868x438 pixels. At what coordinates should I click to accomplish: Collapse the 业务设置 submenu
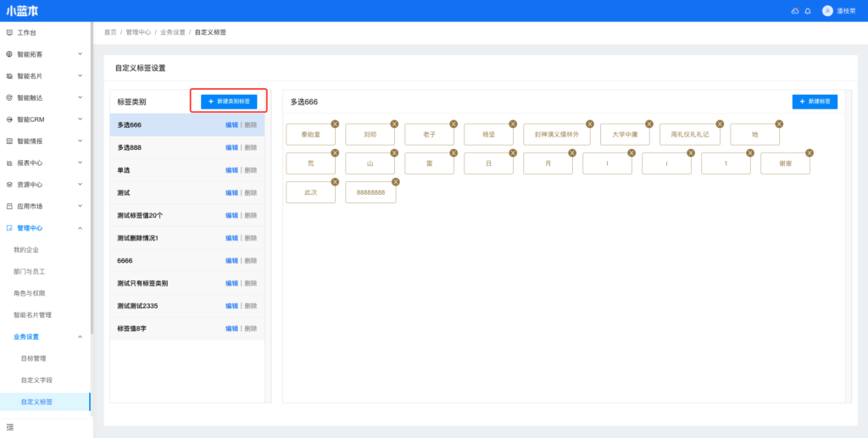80,336
